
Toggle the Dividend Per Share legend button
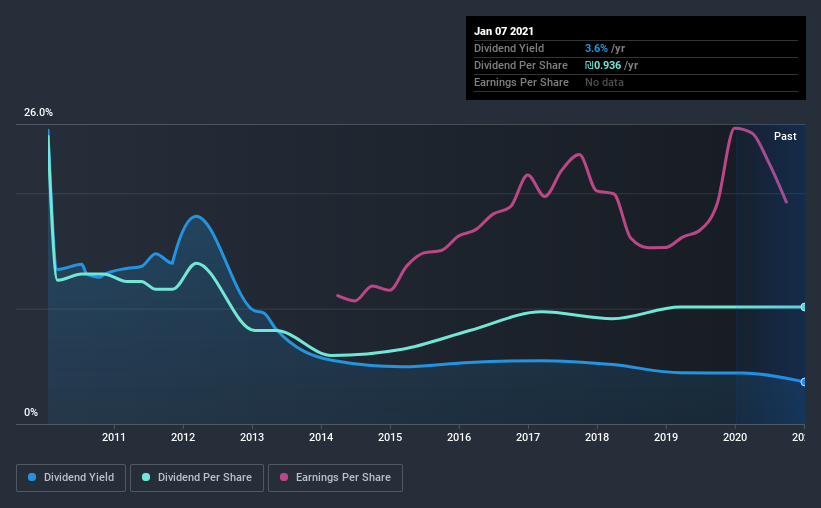point(197,478)
